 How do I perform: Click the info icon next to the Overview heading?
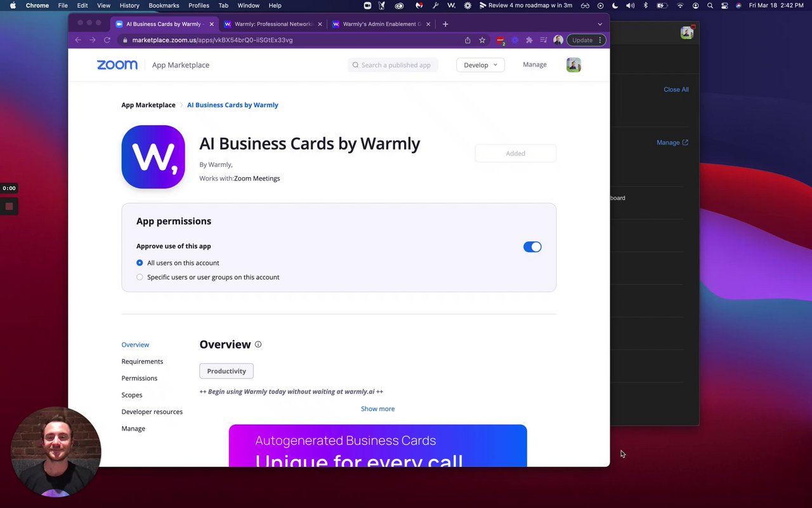point(258,344)
